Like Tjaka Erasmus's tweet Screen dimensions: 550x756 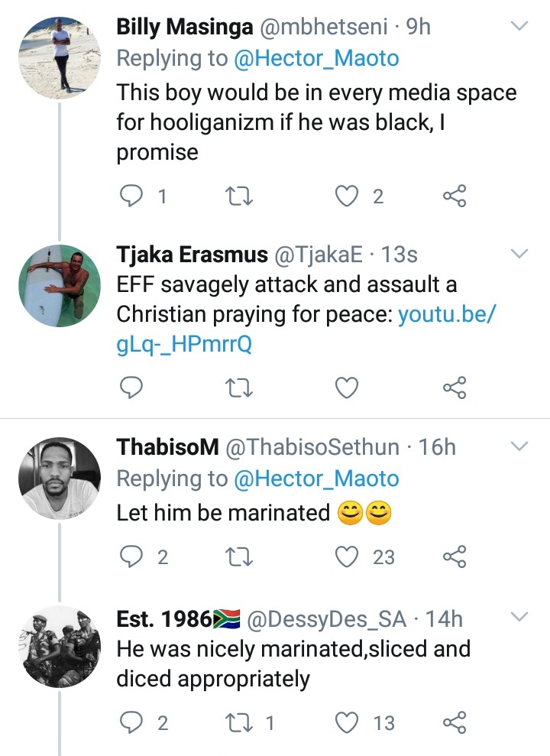click(x=347, y=388)
